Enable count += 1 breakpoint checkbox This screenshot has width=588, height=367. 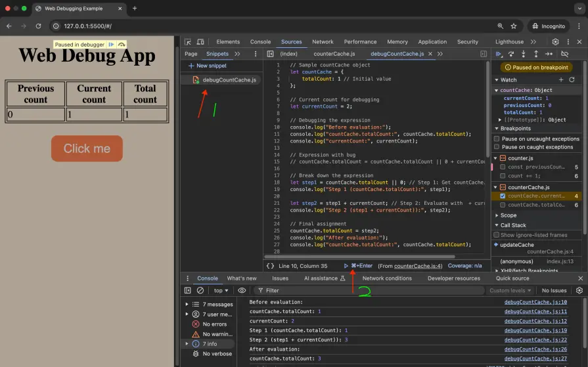coord(503,176)
